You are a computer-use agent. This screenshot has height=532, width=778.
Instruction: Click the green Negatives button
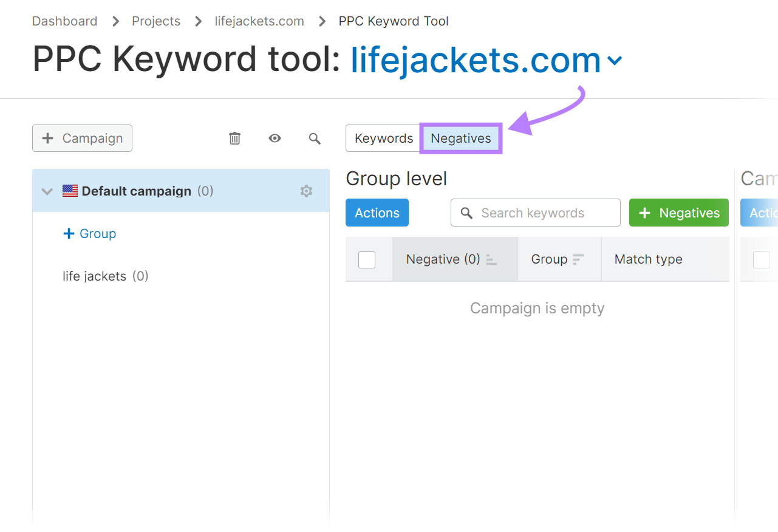[678, 213]
